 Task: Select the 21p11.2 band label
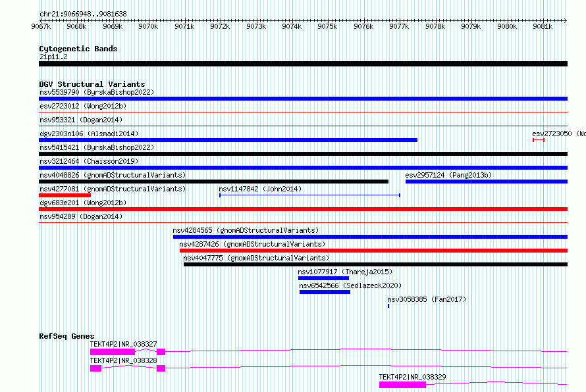pyautogui.click(x=53, y=57)
